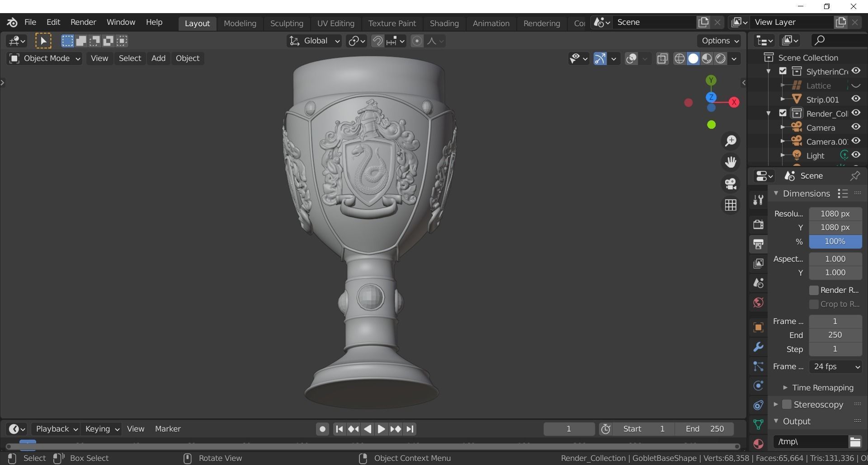Viewport: 868px width, 465px height.
Task: Open the Render properties tab
Action: point(758,225)
